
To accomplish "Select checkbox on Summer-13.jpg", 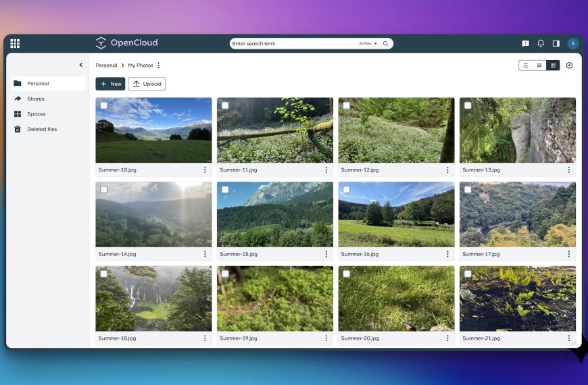I will [468, 106].
